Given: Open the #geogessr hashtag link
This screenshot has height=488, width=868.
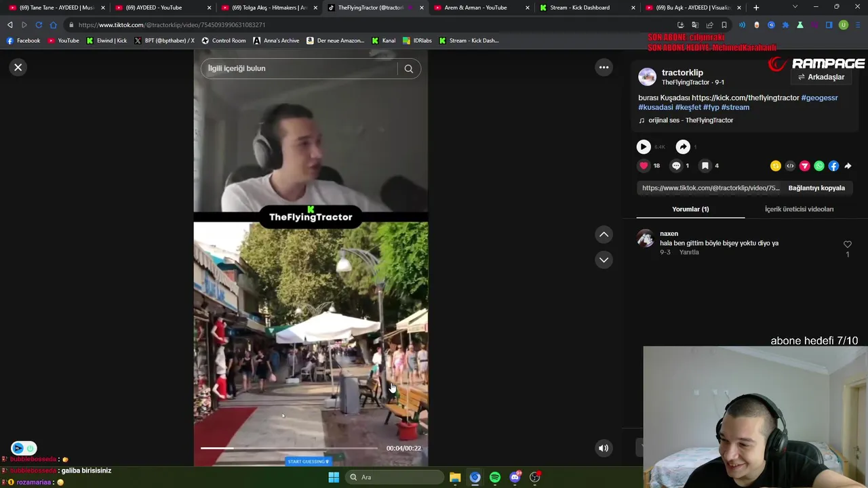Looking at the screenshot, I should pos(819,98).
